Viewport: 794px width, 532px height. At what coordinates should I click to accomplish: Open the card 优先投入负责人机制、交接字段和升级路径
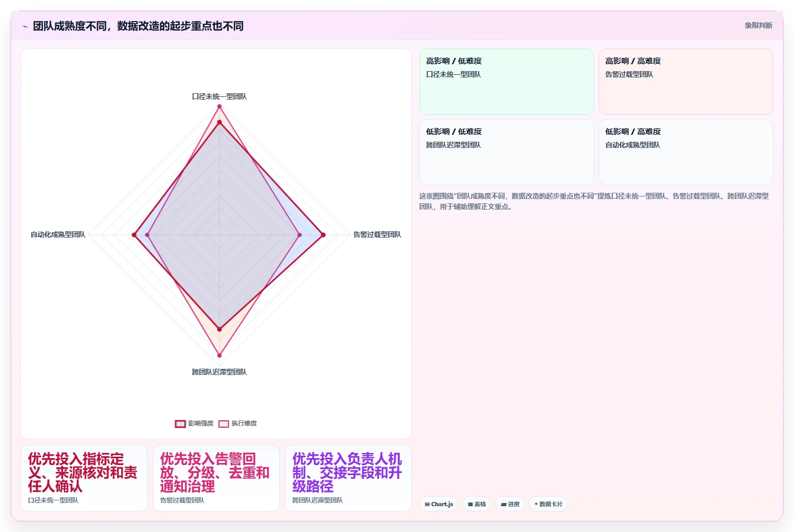coord(348,478)
